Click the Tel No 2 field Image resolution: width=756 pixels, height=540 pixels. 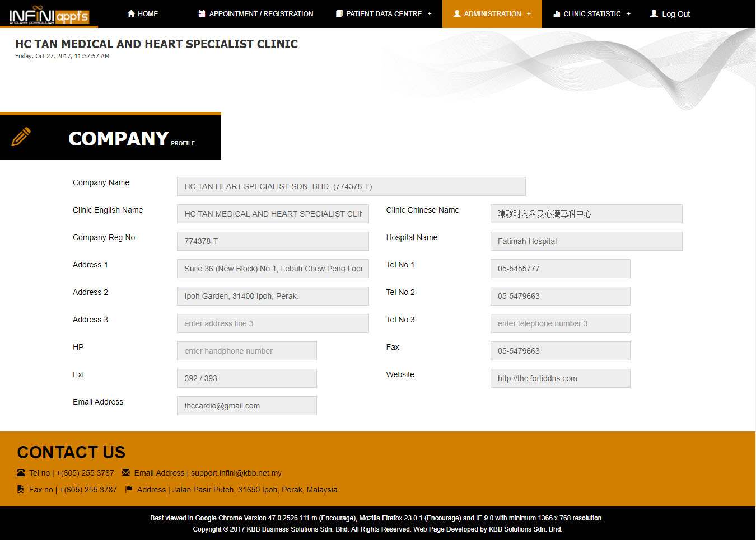click(x=561, y=296)
